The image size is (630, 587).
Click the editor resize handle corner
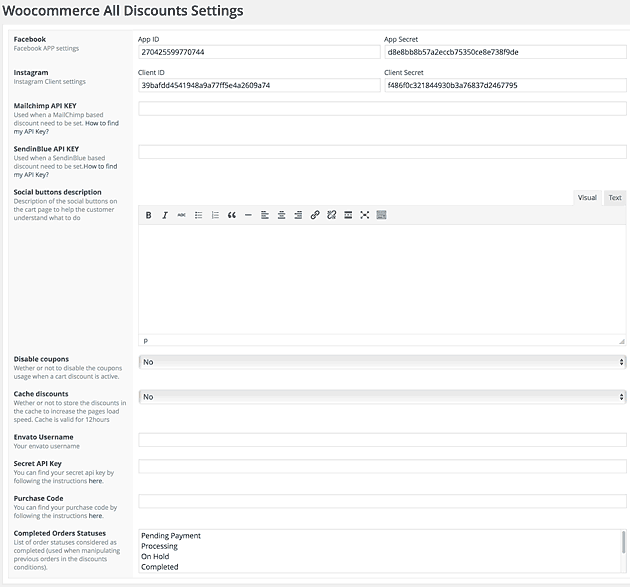[x=622, y=342]
